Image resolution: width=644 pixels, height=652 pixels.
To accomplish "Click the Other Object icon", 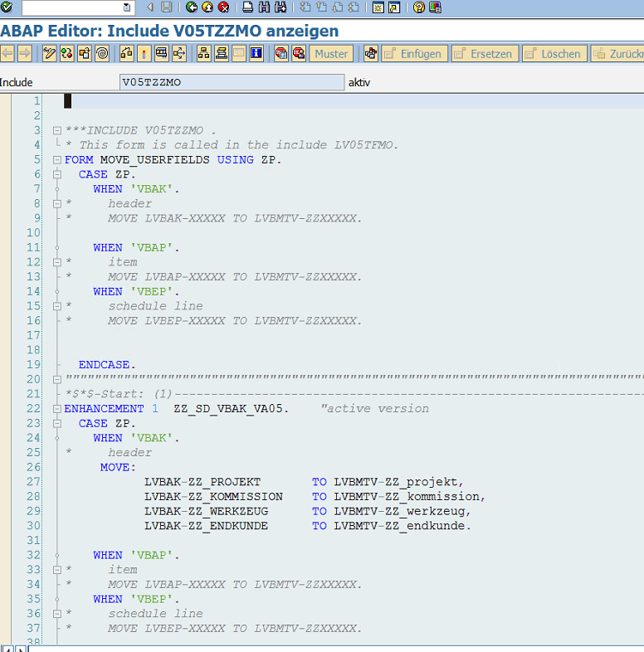I will point(85,54).
